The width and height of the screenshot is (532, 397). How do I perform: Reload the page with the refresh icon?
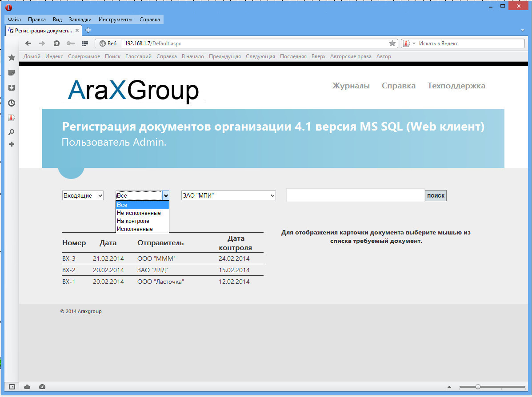coord(56,44)
